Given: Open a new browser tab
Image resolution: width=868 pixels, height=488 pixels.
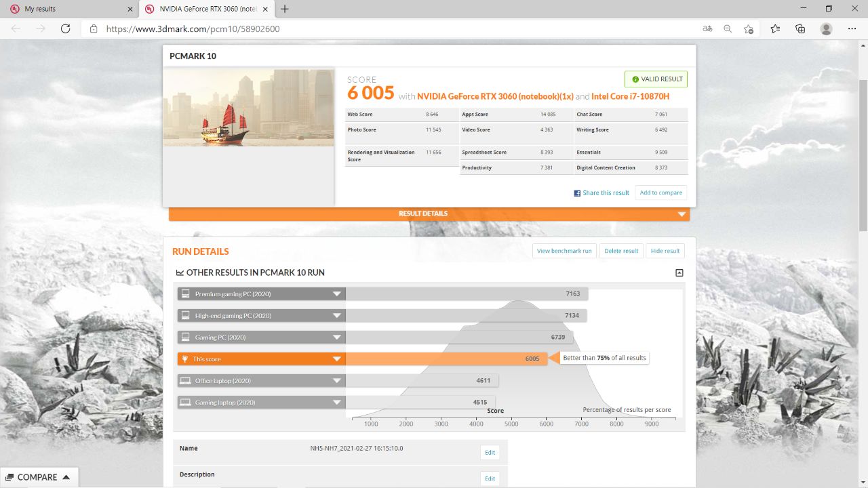Looking at the screenshot, I should point(285,9).
